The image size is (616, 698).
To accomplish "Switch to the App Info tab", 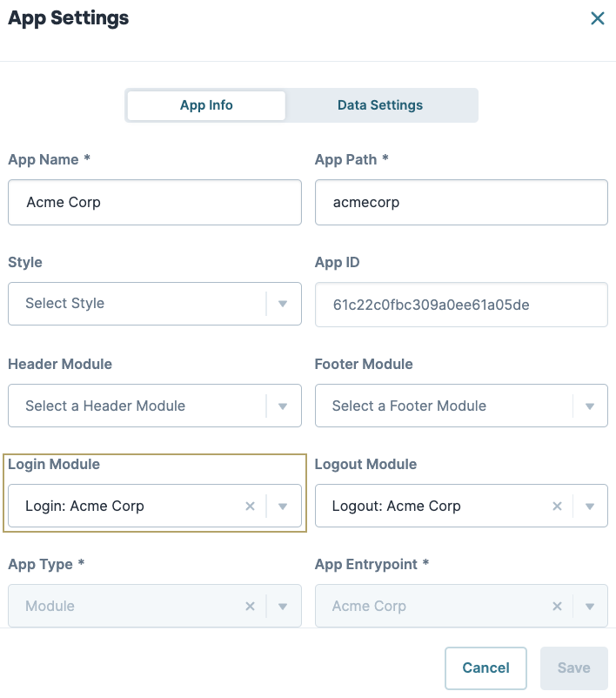I will pyautogui.click(x=206, y=105).
